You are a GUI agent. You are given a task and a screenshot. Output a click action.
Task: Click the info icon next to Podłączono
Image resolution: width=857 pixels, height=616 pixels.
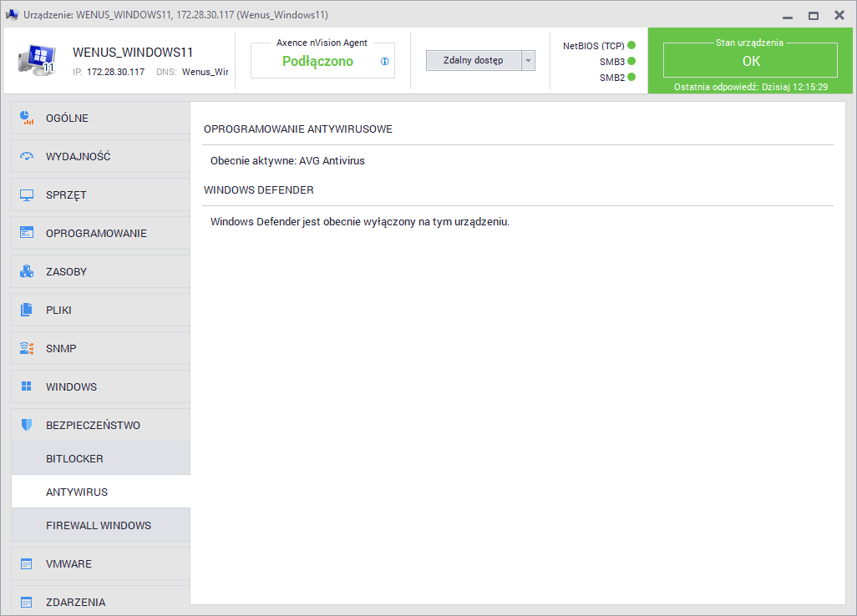[x=385, y=61]
